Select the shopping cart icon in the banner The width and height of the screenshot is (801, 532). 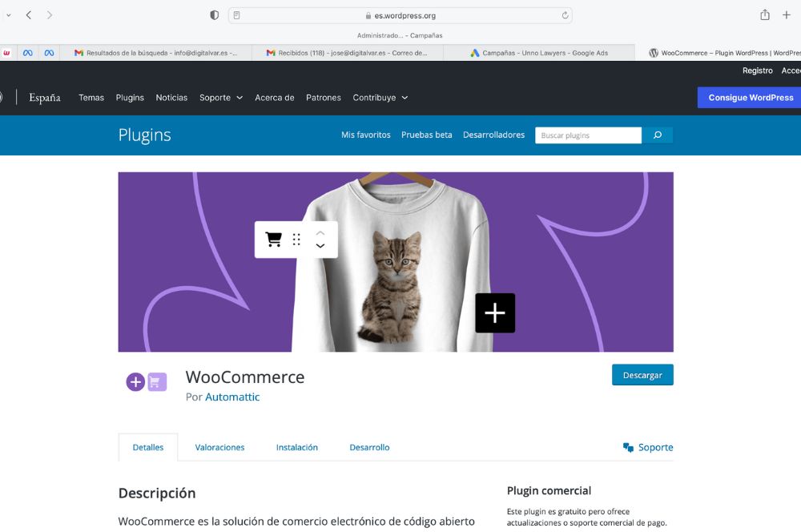click(x=273, y=239)
